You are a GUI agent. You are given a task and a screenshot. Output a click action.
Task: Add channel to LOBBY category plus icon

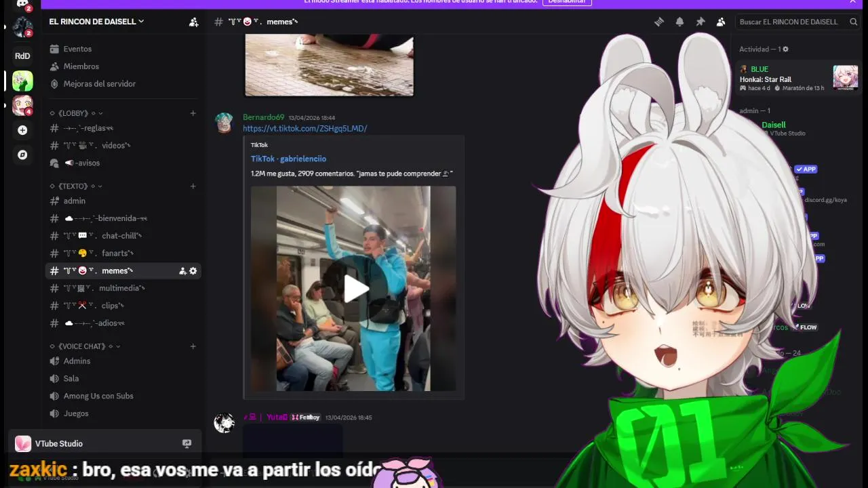(193, 113)
